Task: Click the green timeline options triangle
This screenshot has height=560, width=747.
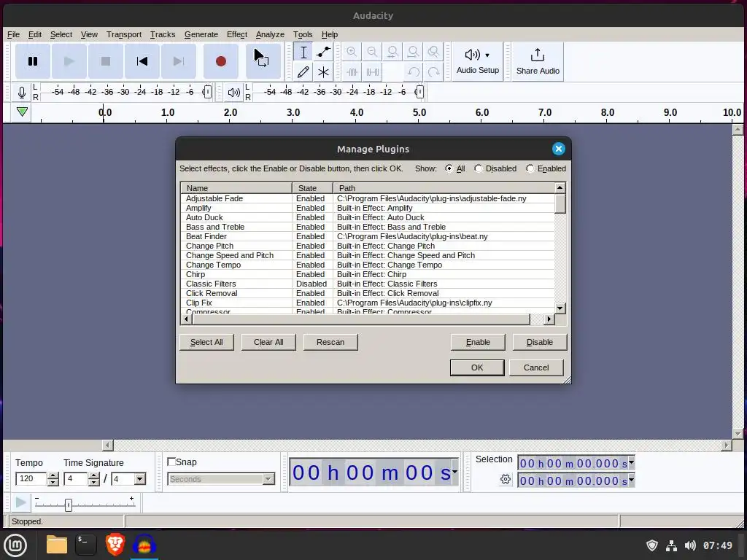Action: pyautogui.click(x=22, y=112)
